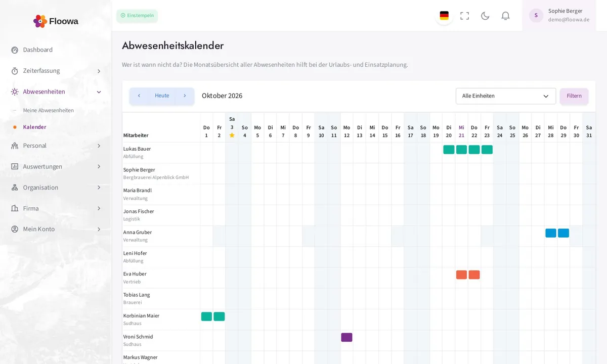Click Vroni Schmid's purple absence on Mo 12

pos(346,337)
